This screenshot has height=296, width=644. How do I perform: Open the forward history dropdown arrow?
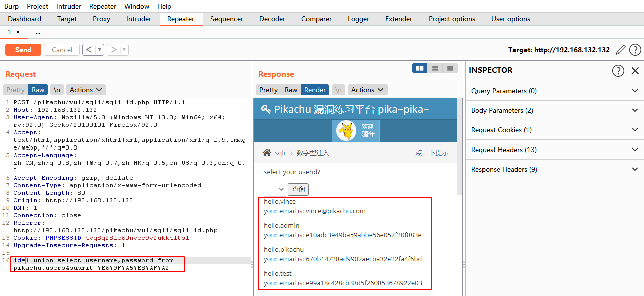point(124,50)
